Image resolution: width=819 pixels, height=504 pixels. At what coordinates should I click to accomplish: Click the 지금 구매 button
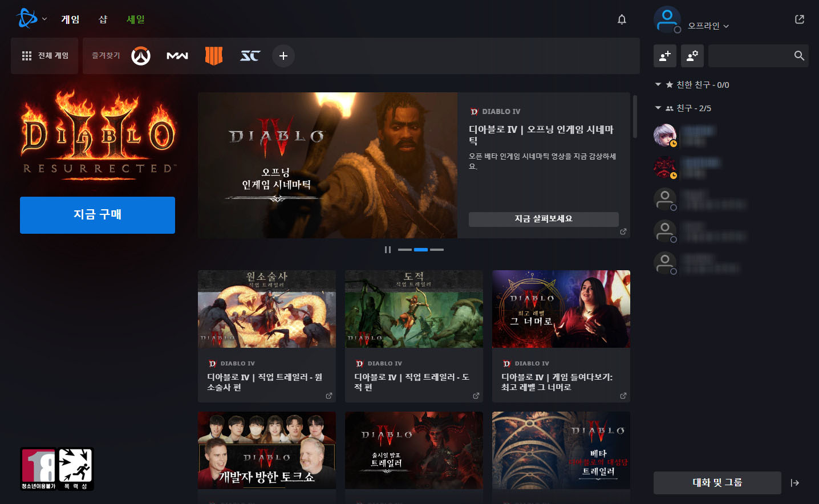click(x=98, y=215)
